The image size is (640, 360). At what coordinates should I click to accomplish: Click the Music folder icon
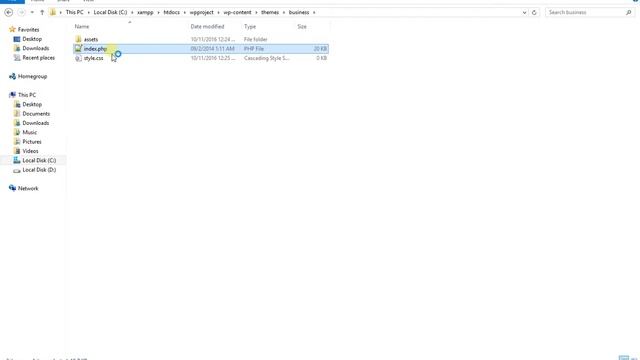[x=17, y=132]
